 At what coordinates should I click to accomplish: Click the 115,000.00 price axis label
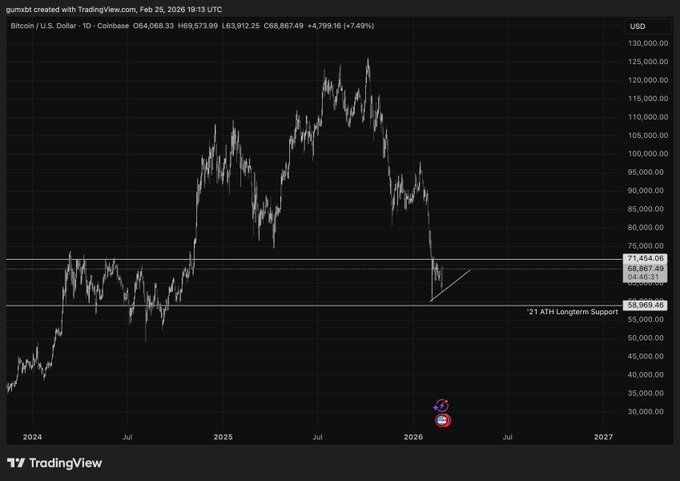648,98
